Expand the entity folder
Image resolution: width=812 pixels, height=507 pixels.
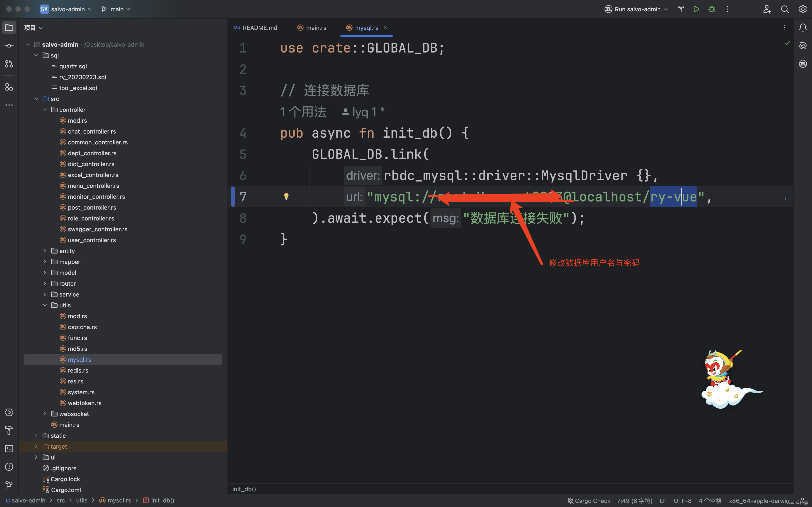pos(45,251)
